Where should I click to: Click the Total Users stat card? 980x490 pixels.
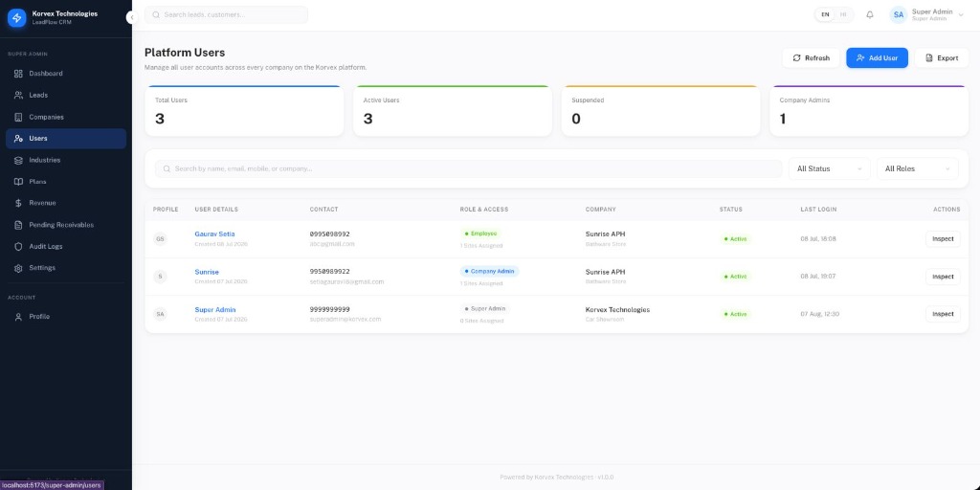pos(244,111)
